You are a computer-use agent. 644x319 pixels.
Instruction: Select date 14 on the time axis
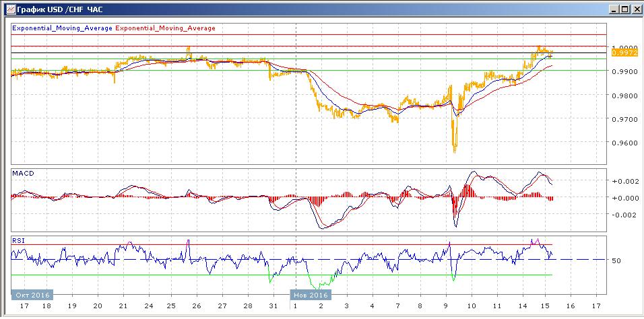(x=523, y=306)
